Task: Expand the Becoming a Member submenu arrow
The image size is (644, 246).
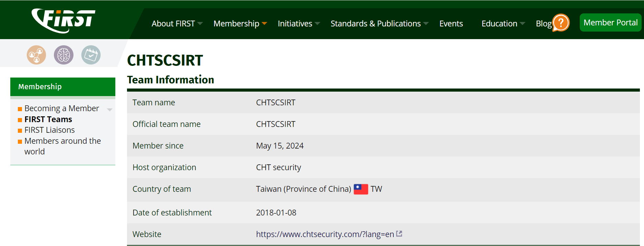Action: [x=110, y=110]
